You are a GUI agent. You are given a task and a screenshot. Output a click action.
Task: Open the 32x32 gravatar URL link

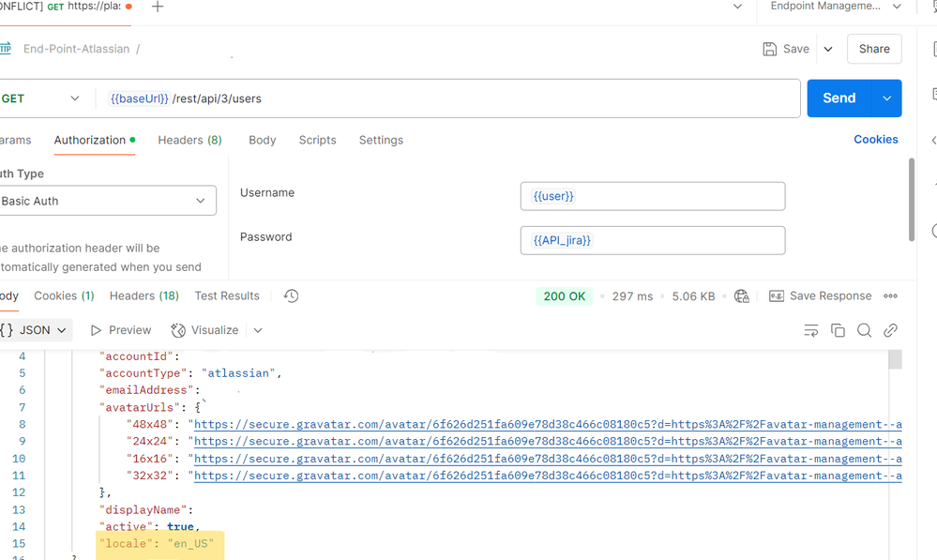(x=548, y=476)
